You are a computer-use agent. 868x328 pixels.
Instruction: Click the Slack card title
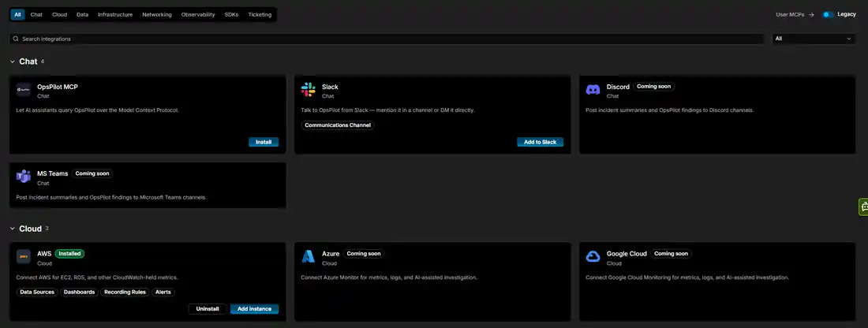(330, 87)
